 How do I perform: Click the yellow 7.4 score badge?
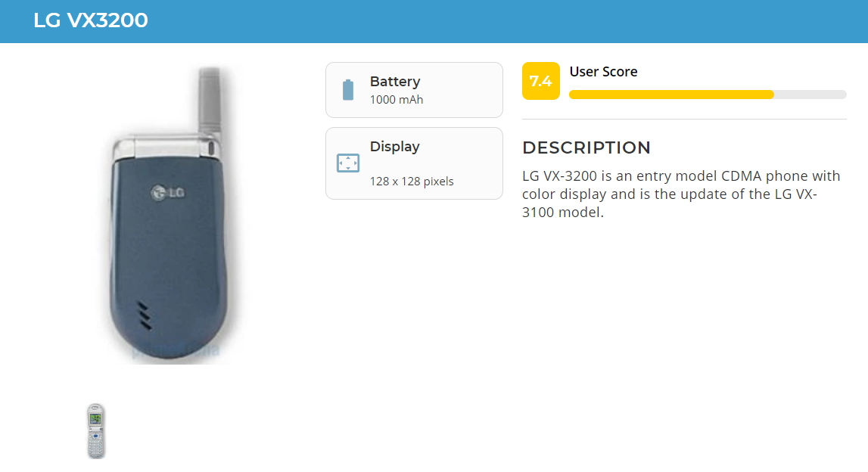pyautogui.click(x=540, y=81)
